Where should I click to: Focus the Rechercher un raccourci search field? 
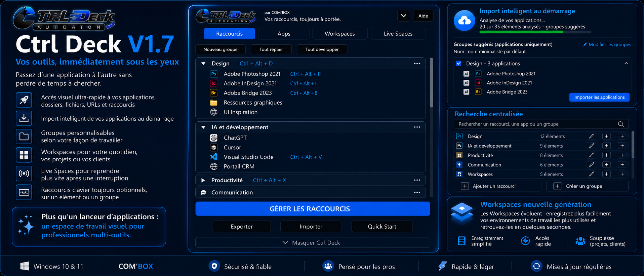coord(541,124)
